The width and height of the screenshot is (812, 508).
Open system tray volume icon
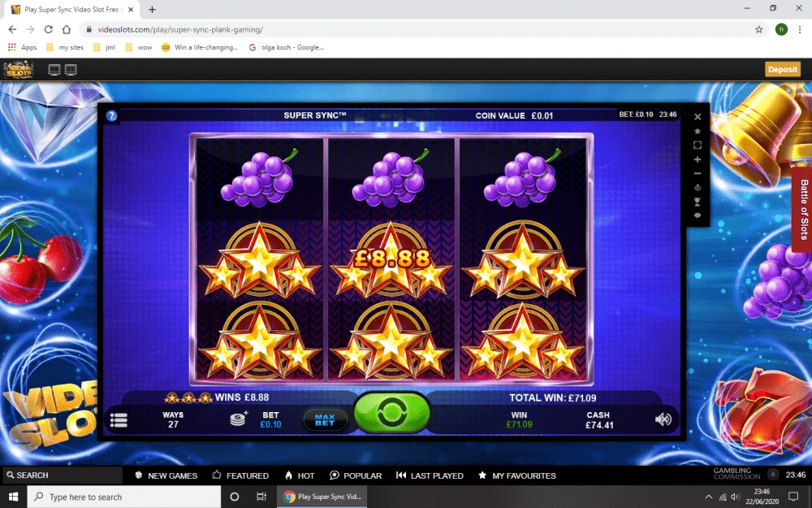(736, 497)
